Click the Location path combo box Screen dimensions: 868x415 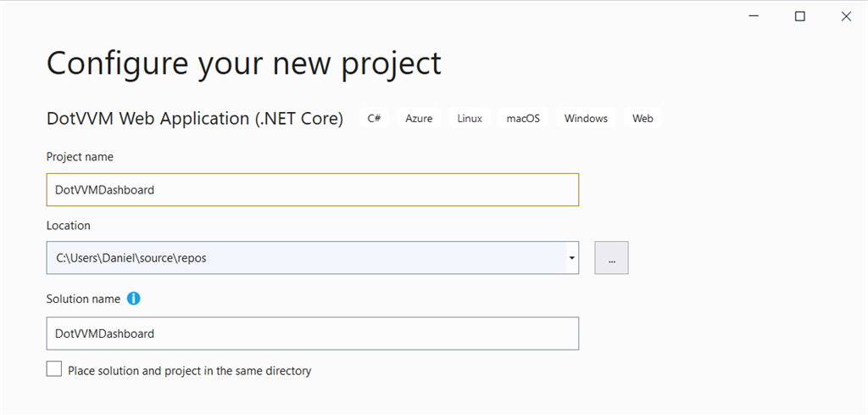[313, 258]
